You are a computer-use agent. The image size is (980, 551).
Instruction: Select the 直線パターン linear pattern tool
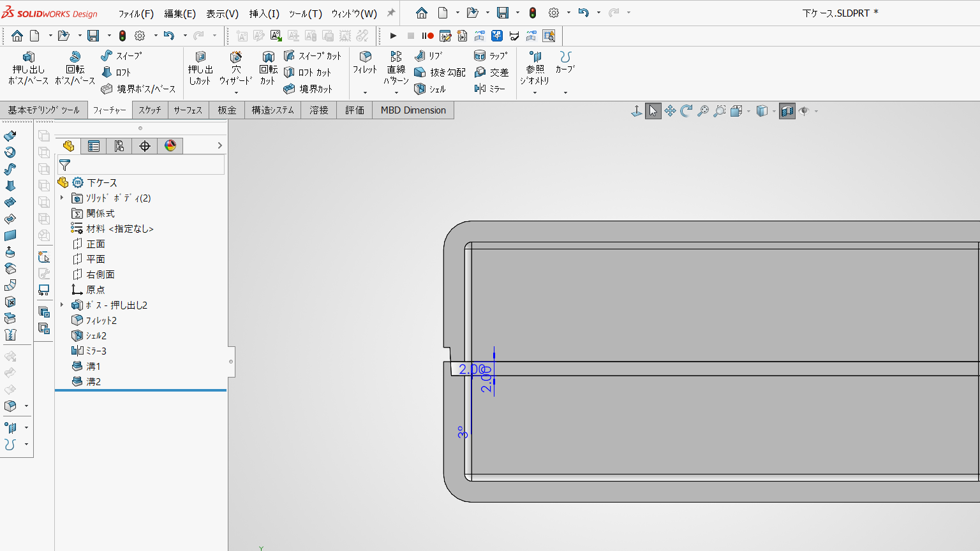(396, 68)
